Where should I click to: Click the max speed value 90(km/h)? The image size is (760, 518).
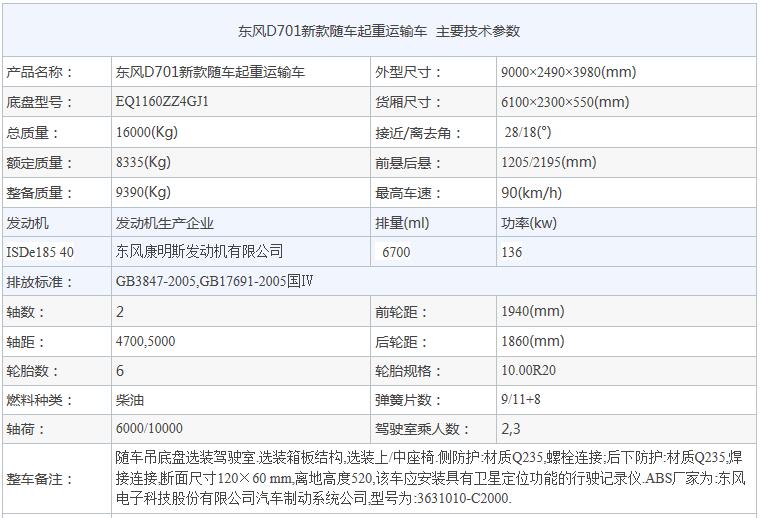pos(531,193)
